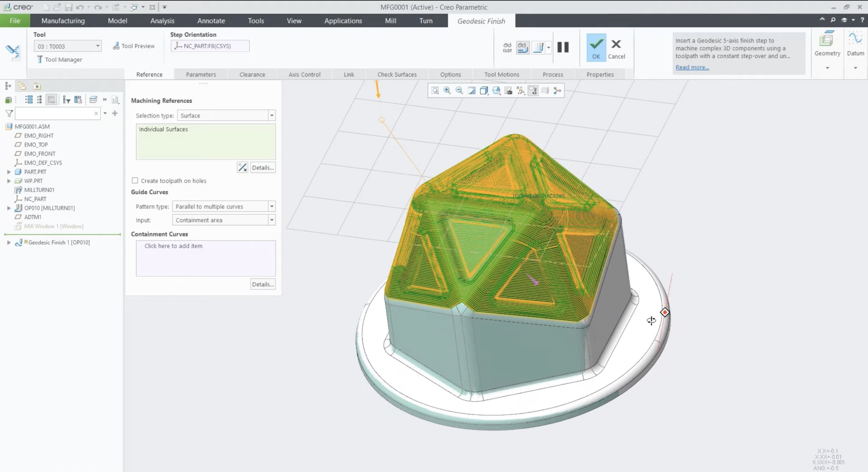Click the Containment Curves collector box

coord(206,258)
